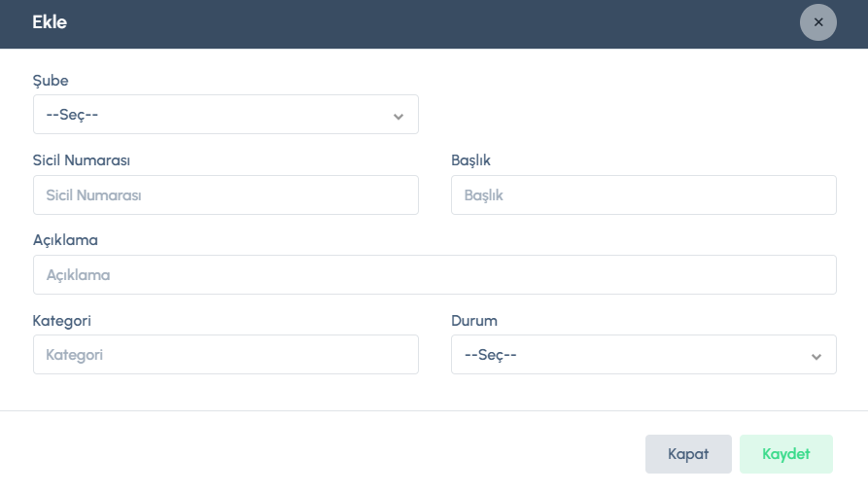Viewport: 868px width, 493px height.
Task: Click the Başlık field label
Action: coord(471,160)
